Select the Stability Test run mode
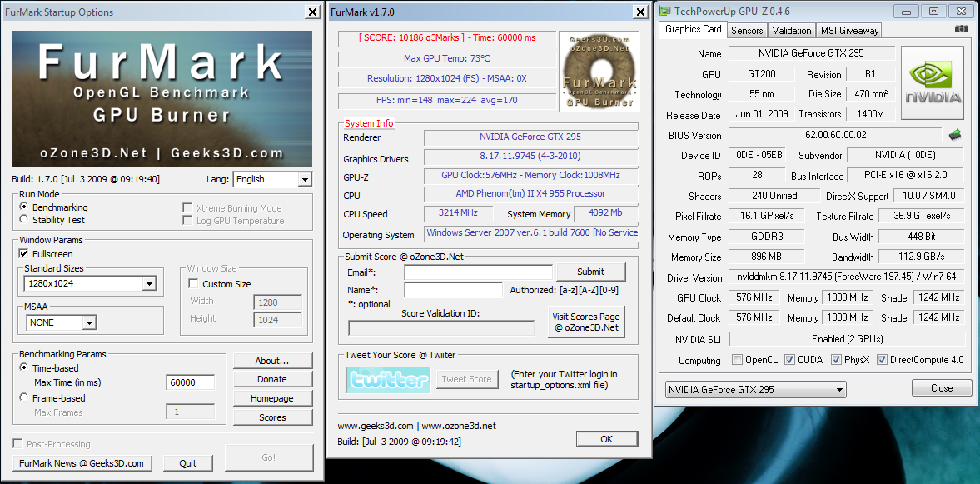Screen dimensions: 980x484 [x=24, y=219]
